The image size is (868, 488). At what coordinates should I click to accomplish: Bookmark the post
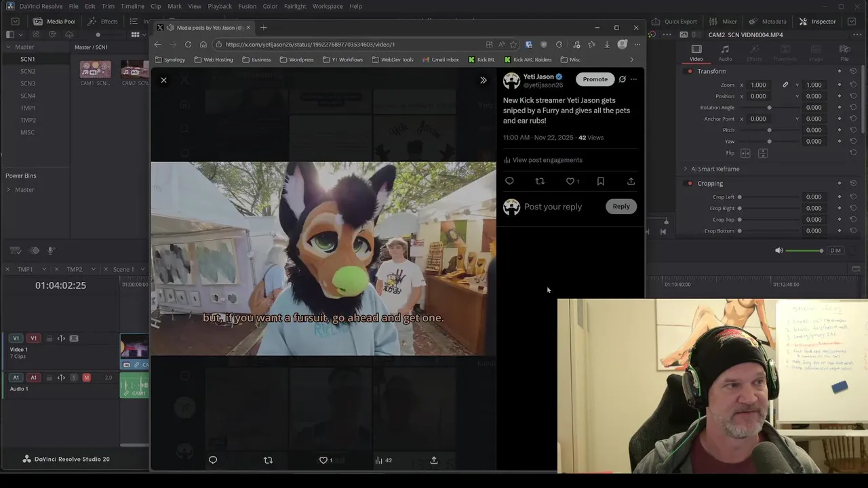pos(601,181)
